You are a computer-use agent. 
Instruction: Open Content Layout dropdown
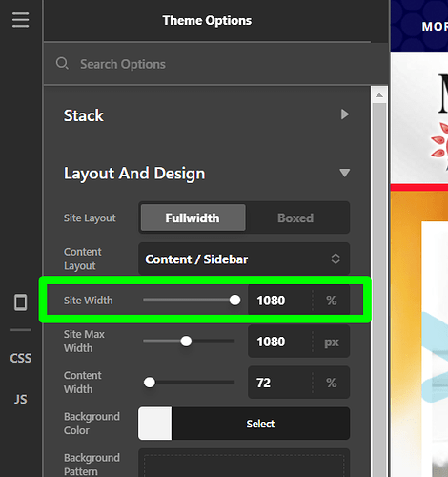coord(244,259)
